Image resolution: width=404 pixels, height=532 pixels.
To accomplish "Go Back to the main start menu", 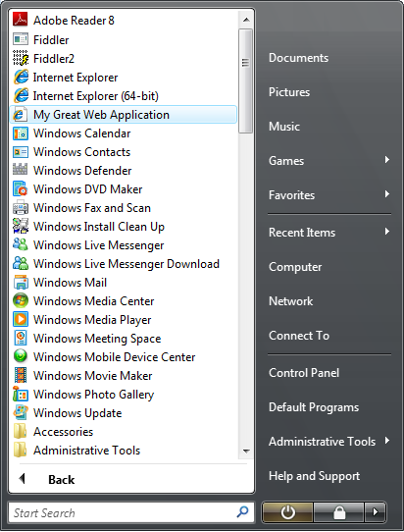I will pyautogui.click(x=47, y=479).
